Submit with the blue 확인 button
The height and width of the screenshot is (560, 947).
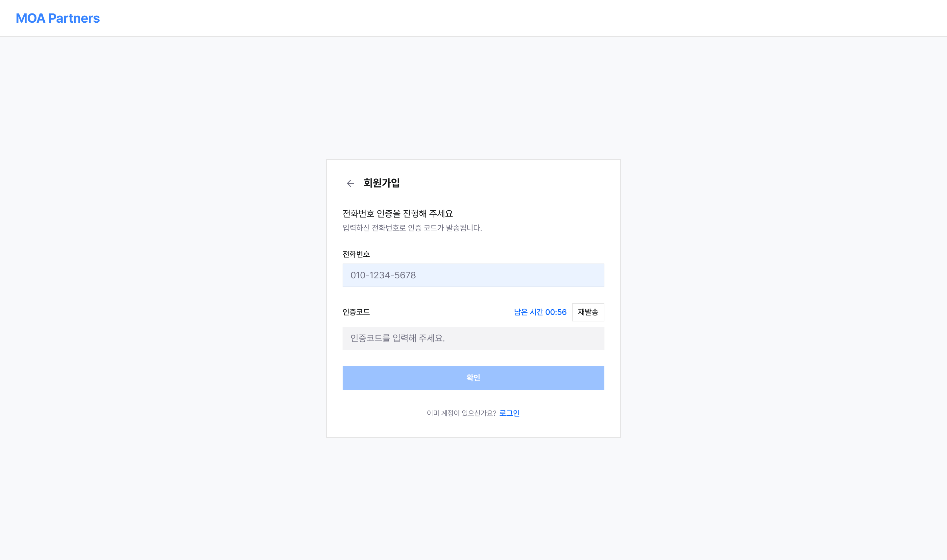[473, 378]
